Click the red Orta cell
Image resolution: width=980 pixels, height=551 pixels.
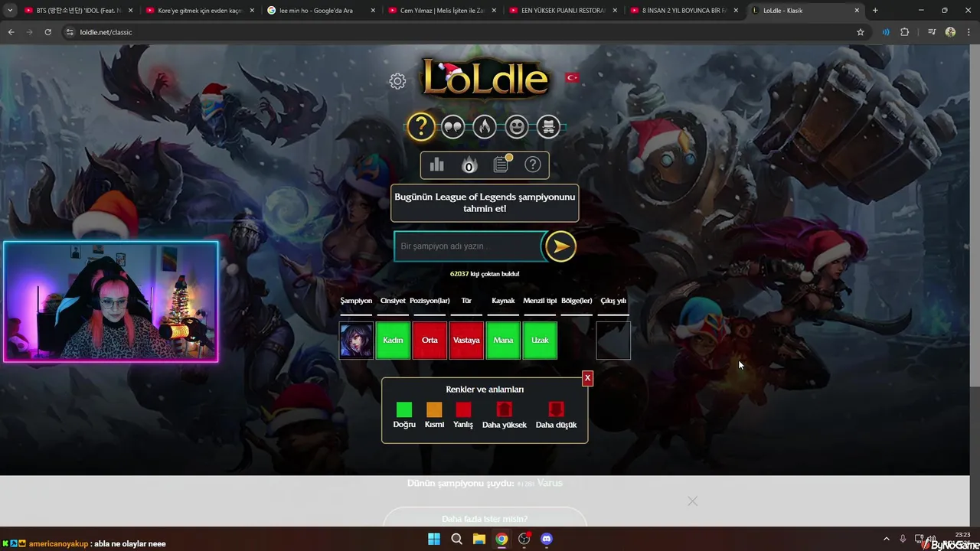[430, 341]
